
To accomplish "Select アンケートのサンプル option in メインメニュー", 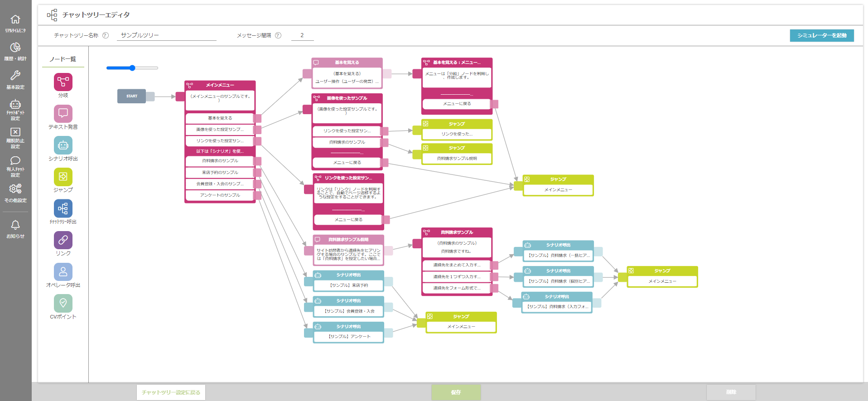I will point(220,195).
